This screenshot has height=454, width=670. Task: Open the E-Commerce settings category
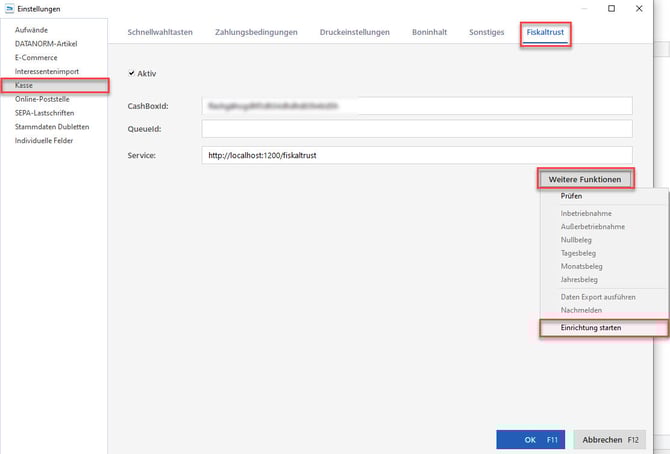(36, 58)
